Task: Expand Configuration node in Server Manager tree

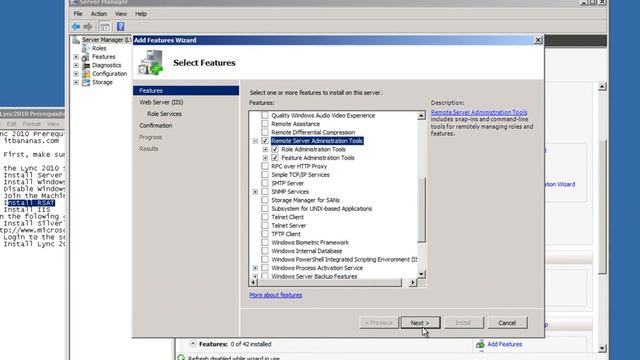Action: pyautogui.click(x=76, y=74)
